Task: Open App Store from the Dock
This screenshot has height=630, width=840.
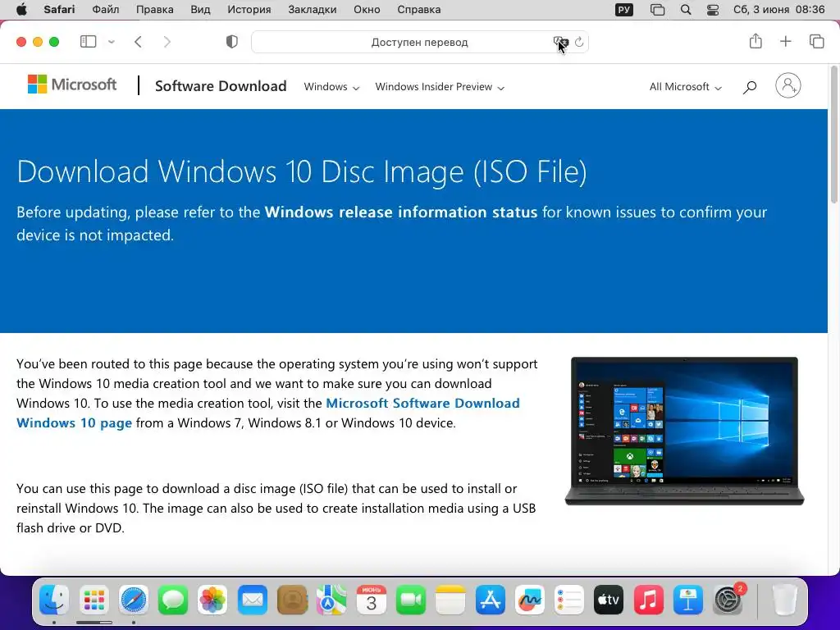Action: click(x=491, y=600)
